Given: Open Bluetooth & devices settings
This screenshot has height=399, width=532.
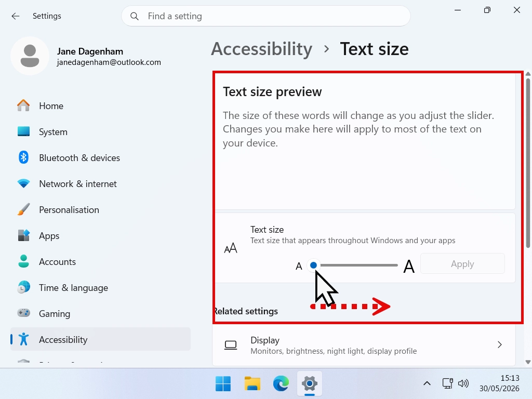Looking at the screenshot, I should click(x=100, y=158).
